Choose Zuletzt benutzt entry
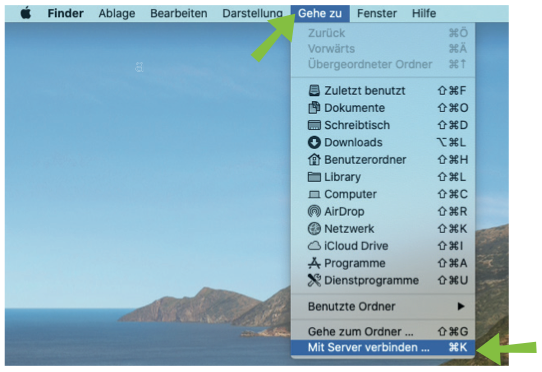 point(383,91)
